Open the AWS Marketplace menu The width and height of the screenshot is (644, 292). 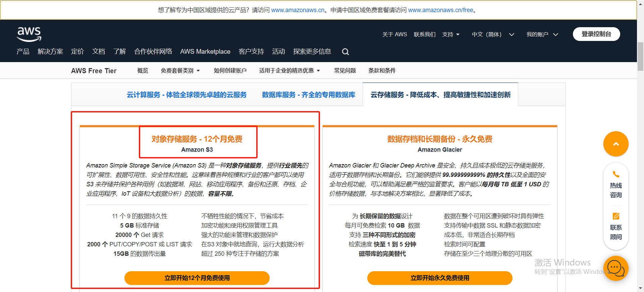click(x=205, y=51)
